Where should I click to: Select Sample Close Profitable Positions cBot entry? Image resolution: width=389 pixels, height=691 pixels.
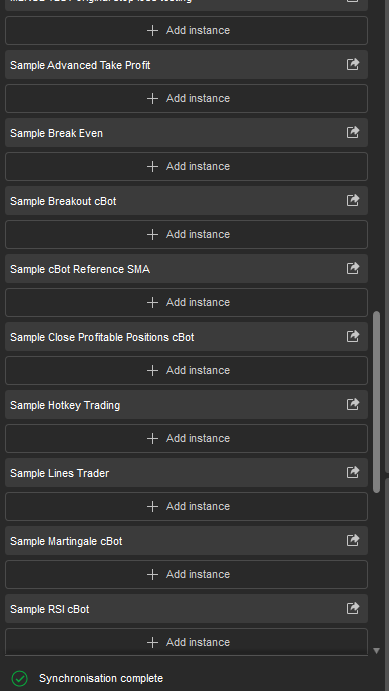point(186,337)
